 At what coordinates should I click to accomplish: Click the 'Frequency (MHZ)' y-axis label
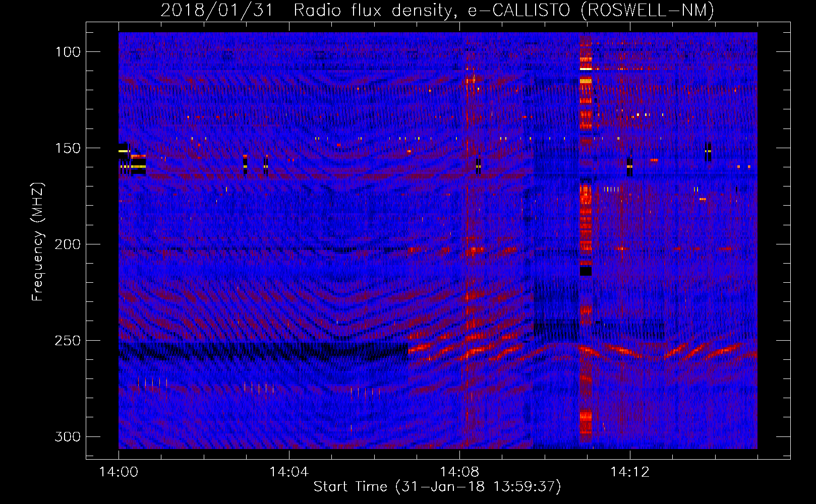pos(38,241)
